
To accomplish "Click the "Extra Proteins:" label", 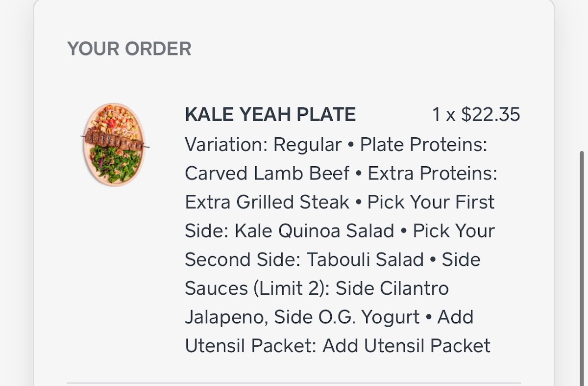I will pos(432,173).
